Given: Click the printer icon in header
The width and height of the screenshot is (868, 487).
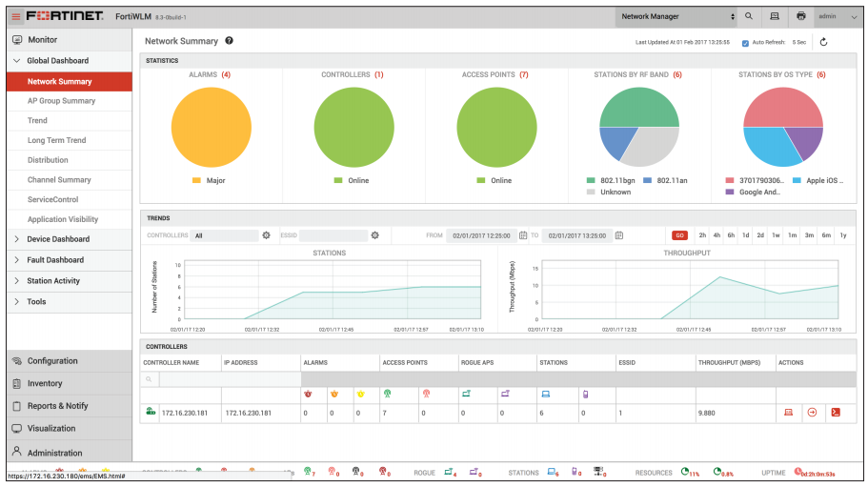Looking at the screenshot, I should (x=800, y=16).
